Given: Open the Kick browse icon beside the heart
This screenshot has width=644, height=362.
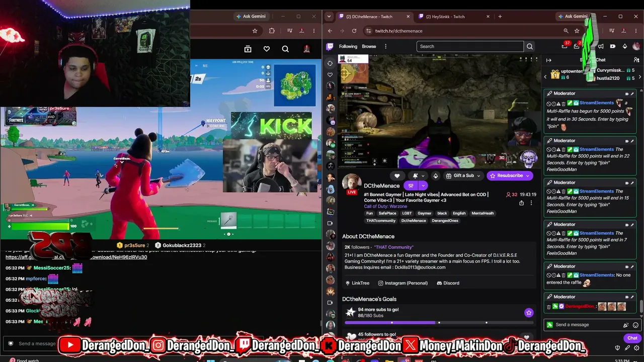Looking at the screenshot, I should click(248, 49).
